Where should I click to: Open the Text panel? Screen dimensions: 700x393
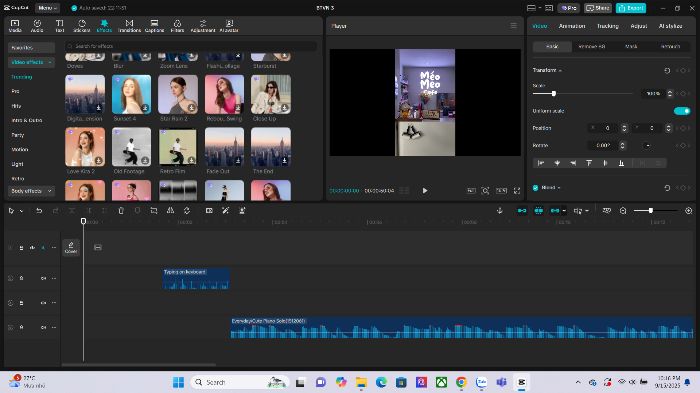point(59,26)
